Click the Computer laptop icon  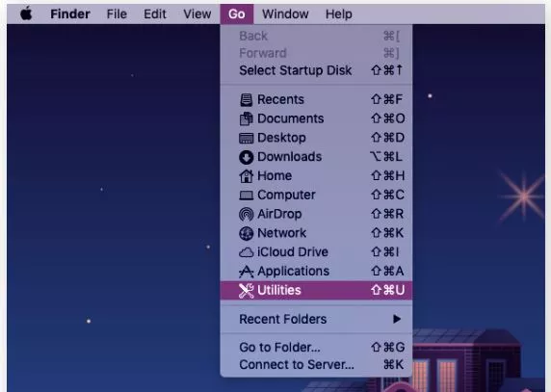(x=246, y=196)
